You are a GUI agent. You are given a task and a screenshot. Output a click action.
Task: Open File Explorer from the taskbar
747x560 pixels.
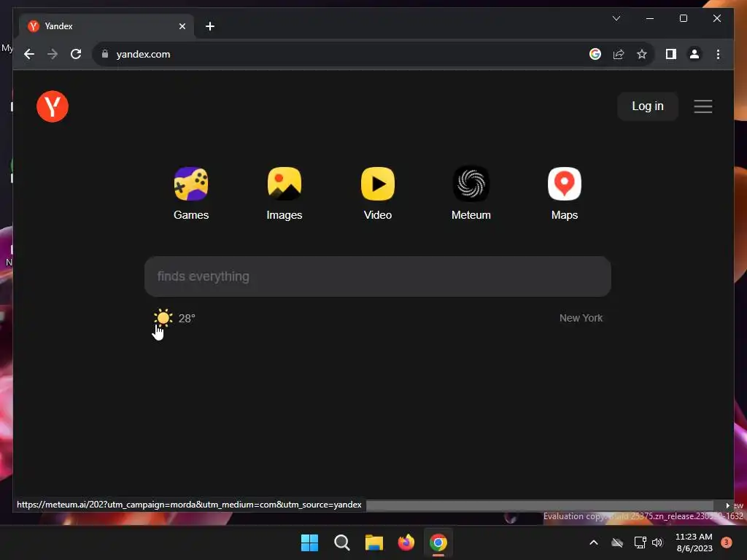click(374, 542)
